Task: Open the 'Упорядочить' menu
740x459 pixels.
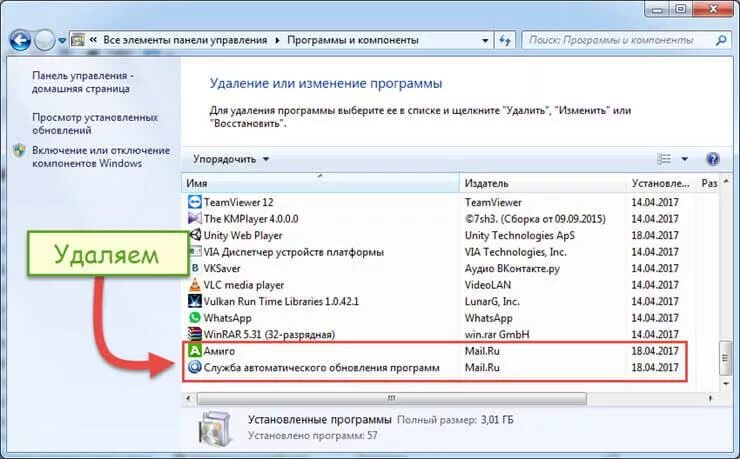Action: click(x=231, y=159)
